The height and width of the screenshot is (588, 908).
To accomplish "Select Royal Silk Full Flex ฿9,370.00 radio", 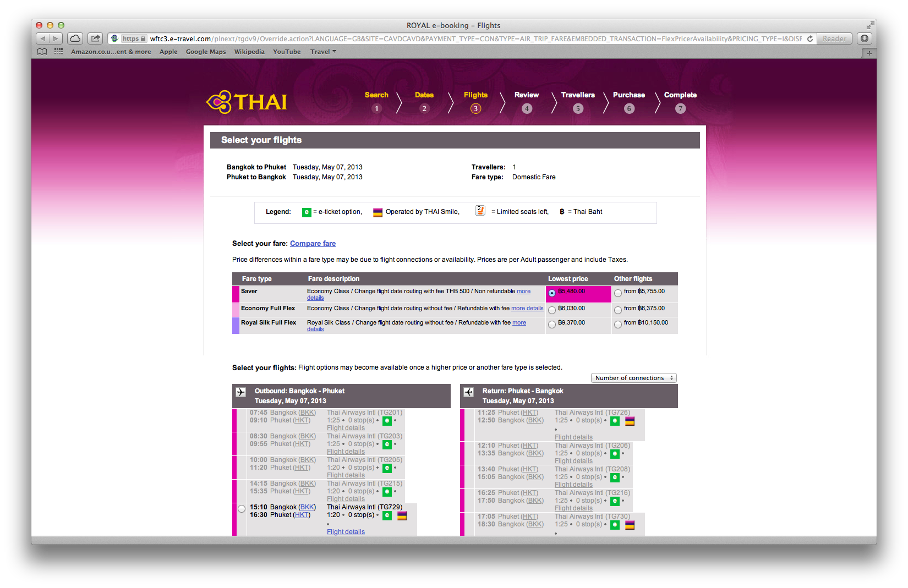I will pos(552,325).
